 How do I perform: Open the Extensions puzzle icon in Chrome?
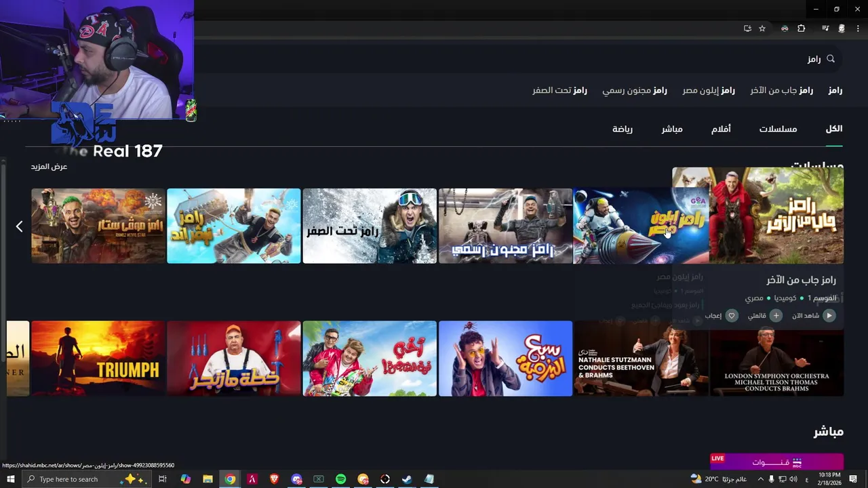802,28
